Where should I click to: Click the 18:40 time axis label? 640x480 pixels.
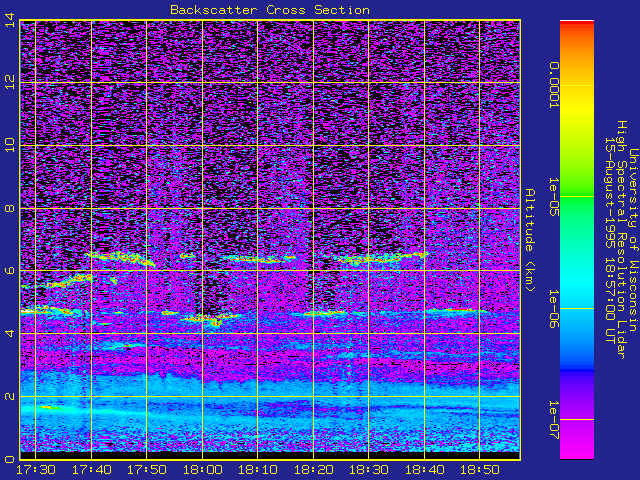424,470
